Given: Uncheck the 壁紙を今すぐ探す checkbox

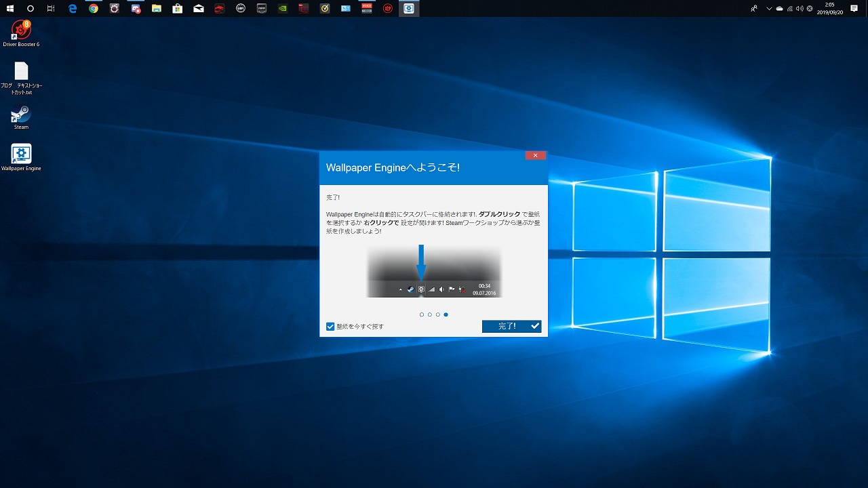Looking at the screenshot, I should pyautogui.click(x=330, y=327).
